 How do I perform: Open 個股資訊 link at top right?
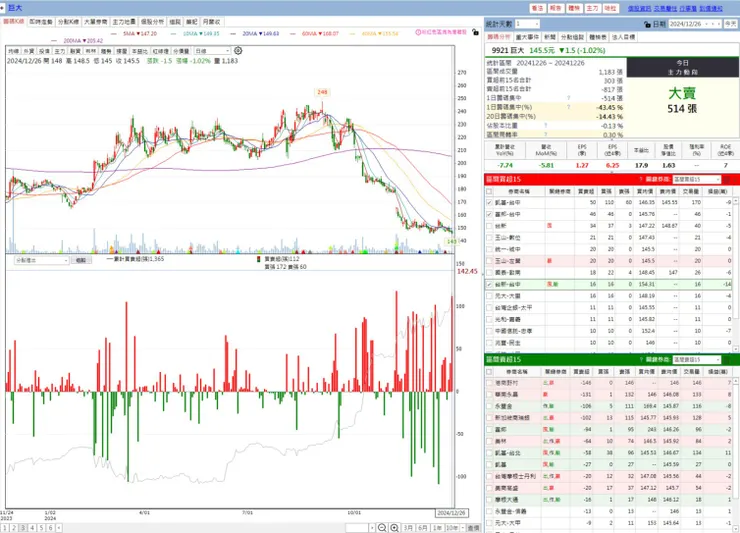click(x=639, y=8)
